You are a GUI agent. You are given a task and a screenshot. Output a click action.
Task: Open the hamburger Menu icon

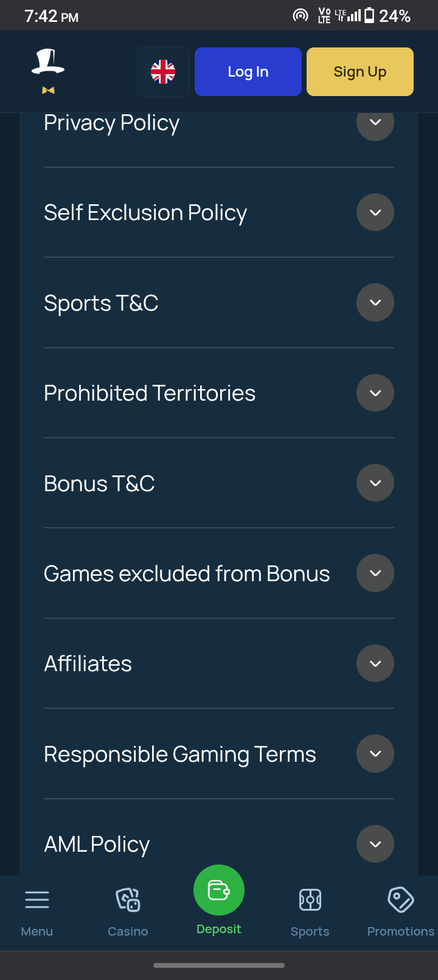[37, 900]
